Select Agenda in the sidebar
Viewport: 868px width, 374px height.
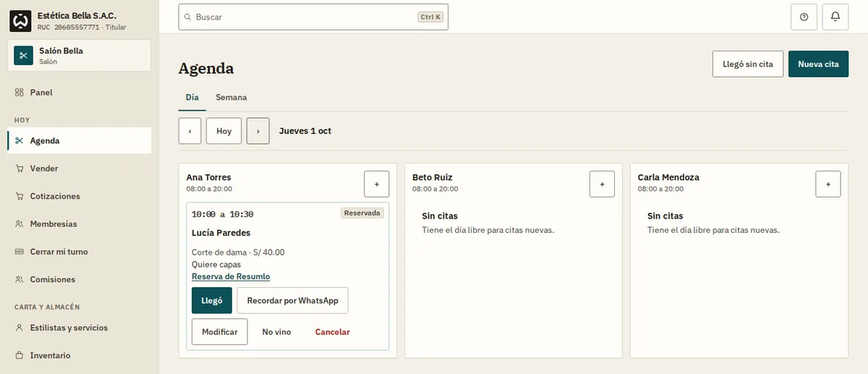(80, 140)
